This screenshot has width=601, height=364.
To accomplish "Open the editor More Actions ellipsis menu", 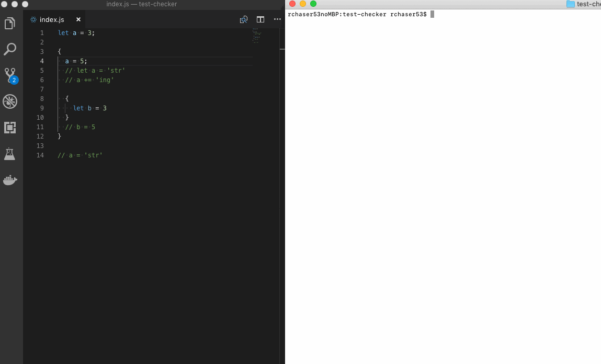I will (277, 19).
